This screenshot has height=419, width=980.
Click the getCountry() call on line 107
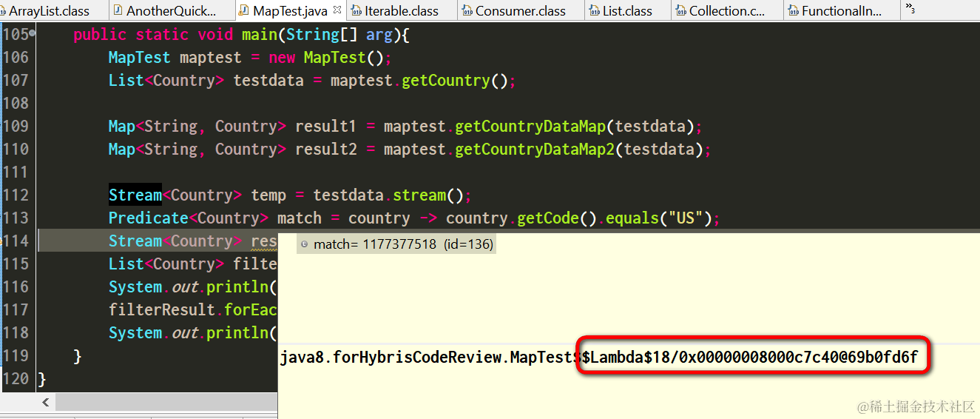click(x=455, y=80)
